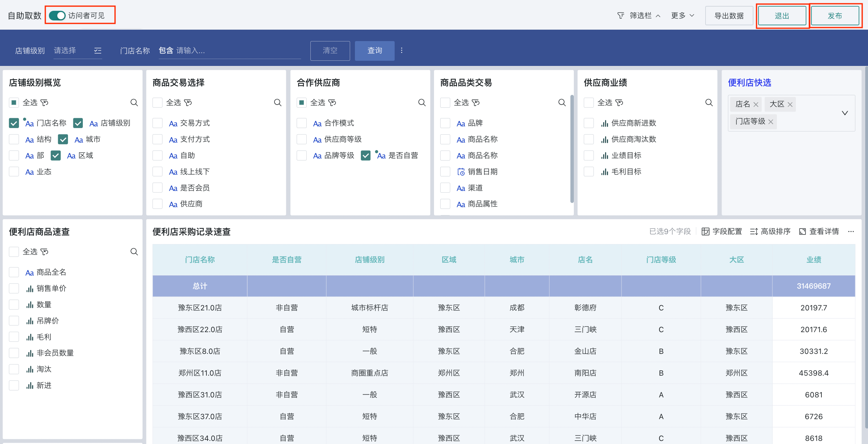Search fields in 店铺级别概览 panel

[134, 103]
